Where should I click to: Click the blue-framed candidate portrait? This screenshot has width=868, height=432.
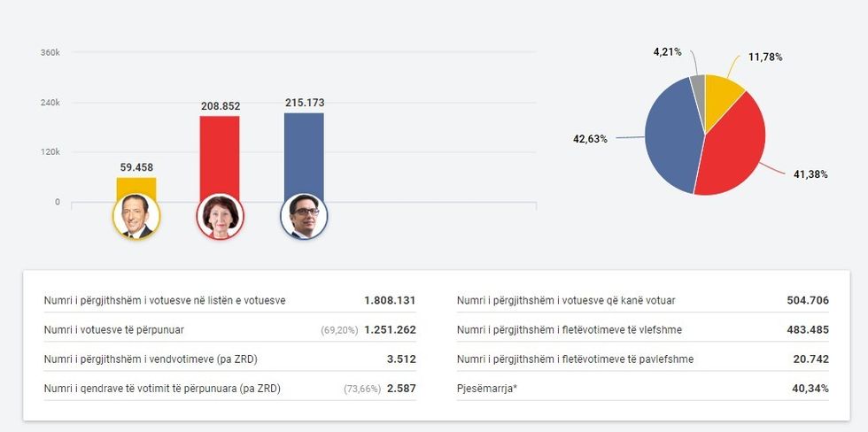point(304,217)
